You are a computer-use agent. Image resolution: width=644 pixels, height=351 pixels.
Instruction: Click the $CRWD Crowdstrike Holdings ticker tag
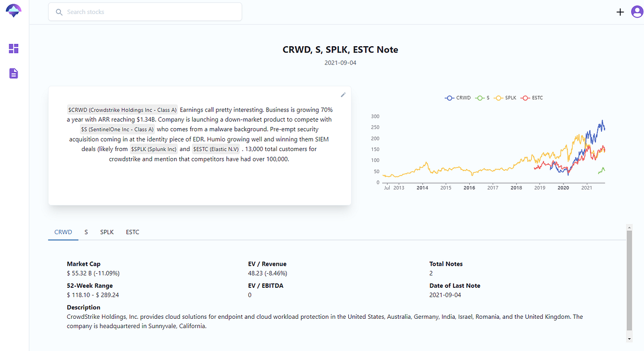point(122,110)
